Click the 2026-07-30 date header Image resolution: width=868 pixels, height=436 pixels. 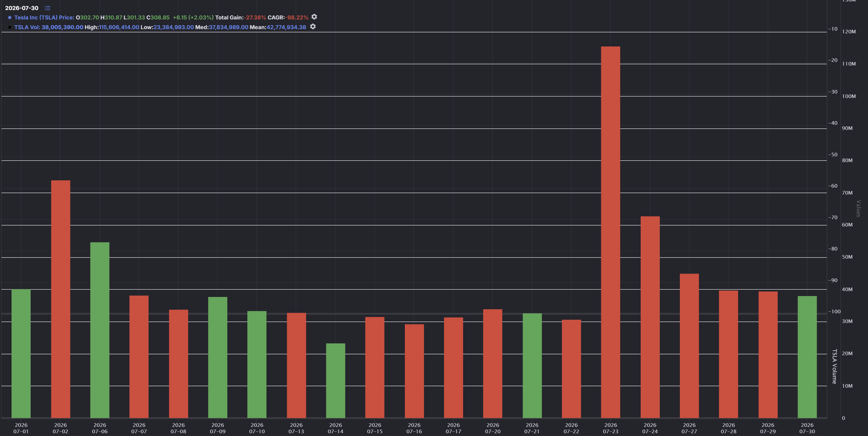point(22,8)
